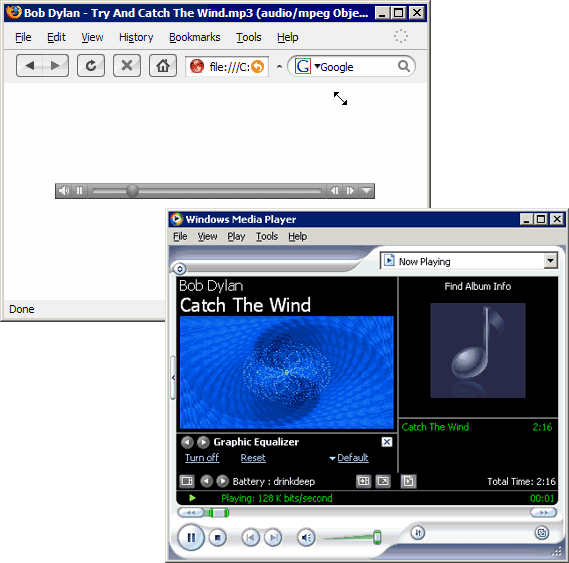Open Media Player Play menu
This screenshot has width=569, height=563.
pyautogui.click(x=236, y=237)
